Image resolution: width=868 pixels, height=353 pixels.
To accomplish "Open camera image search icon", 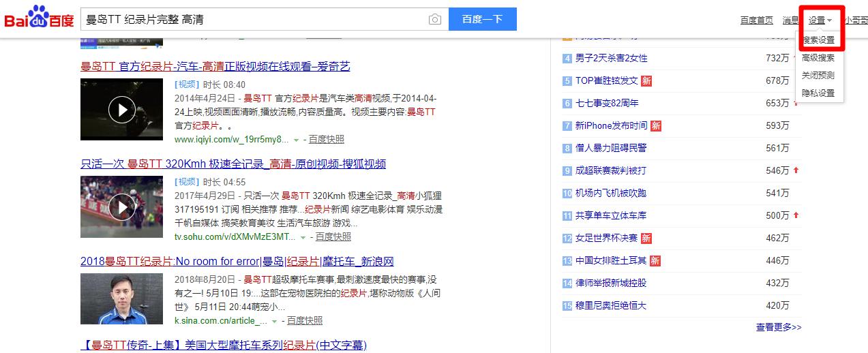I will 434,20.
